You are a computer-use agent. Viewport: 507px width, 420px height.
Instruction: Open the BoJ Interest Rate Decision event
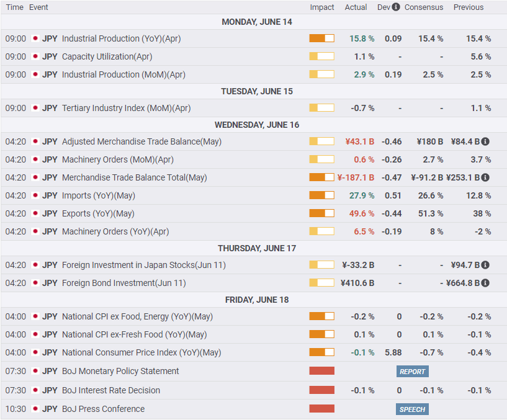click(110, 390)
